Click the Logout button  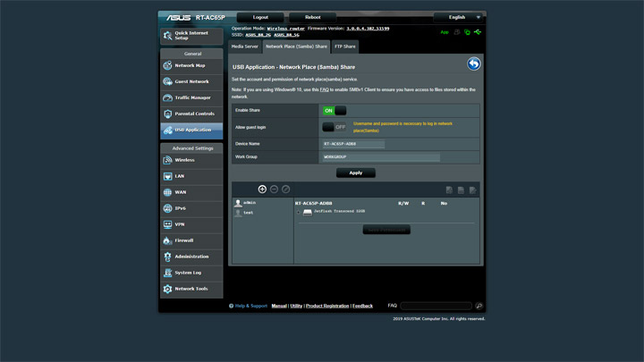pyautogui.click(x=260, y=17)
